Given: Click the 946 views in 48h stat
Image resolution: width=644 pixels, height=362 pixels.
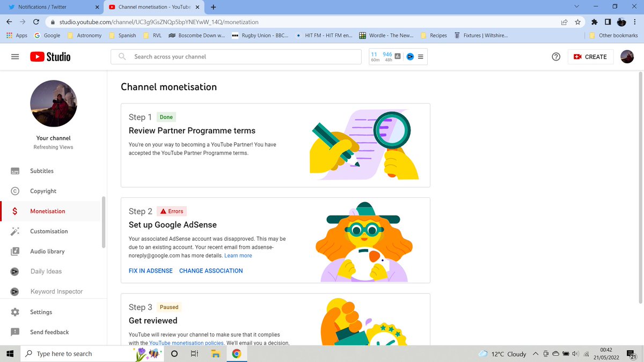Looking at the screenshot, I should tap(387, 56).
